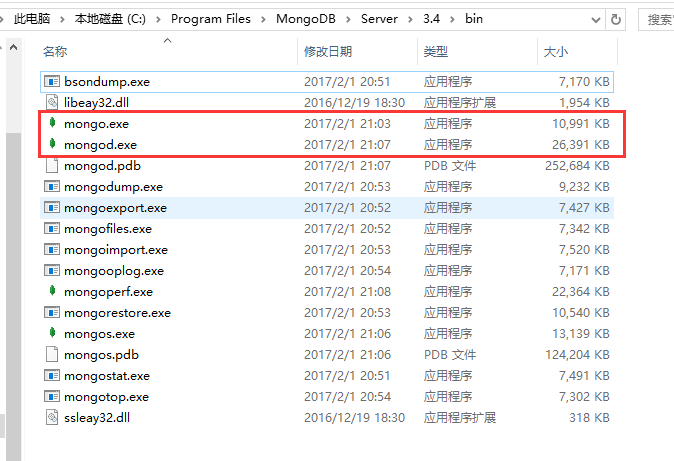Expand the chevron after 本地磁盘 (C:)
This screenshot has width=674, height=461.
158,19
